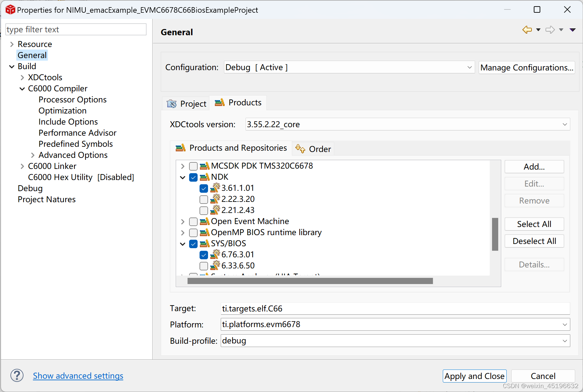Uncheck the NDK product checkbox
Screen dimensions: 583x392
[x=193, y=177]
